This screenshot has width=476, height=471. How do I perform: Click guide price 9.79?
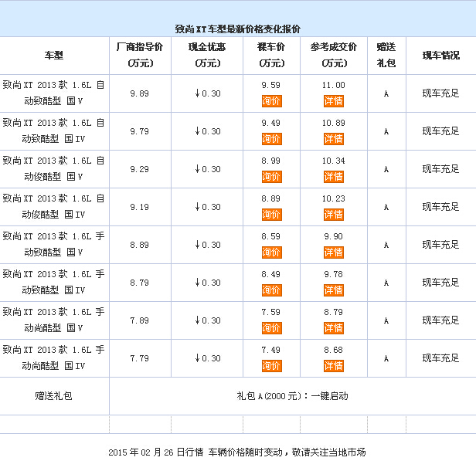pyautogui.click(x=140, y=131)
